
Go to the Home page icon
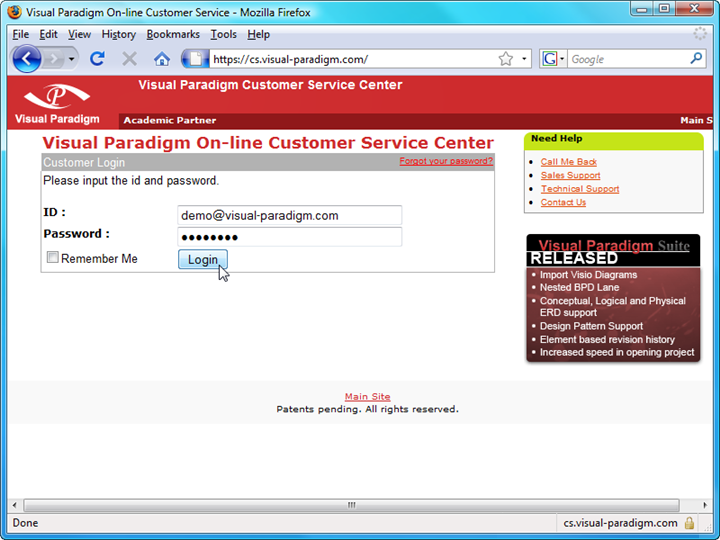[162, 59]
